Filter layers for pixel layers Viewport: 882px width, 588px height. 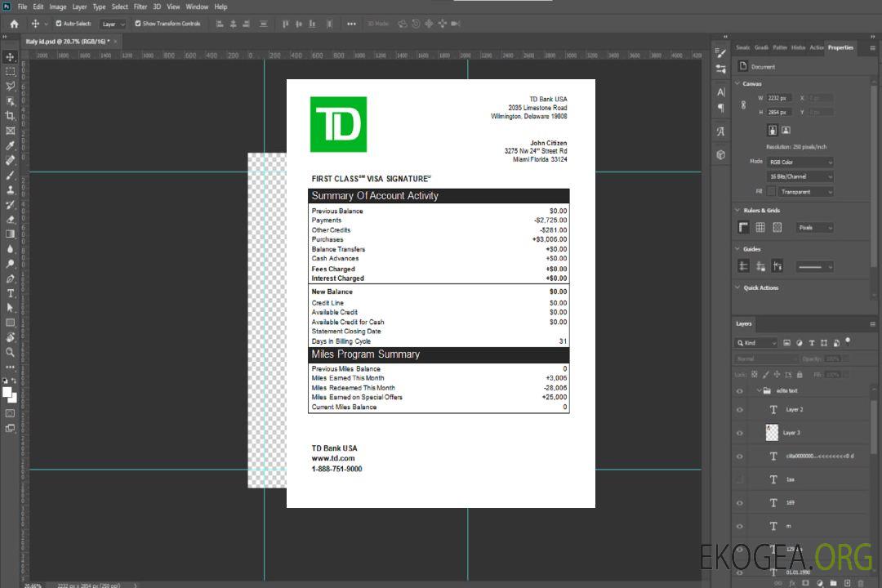click(787, 343)
